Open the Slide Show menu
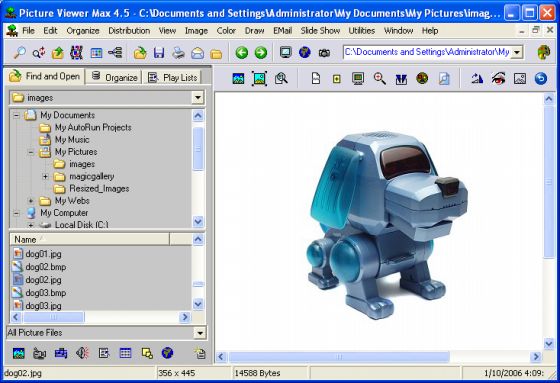The width and height of the screenshot is (560, 383). tap(320, 31)
